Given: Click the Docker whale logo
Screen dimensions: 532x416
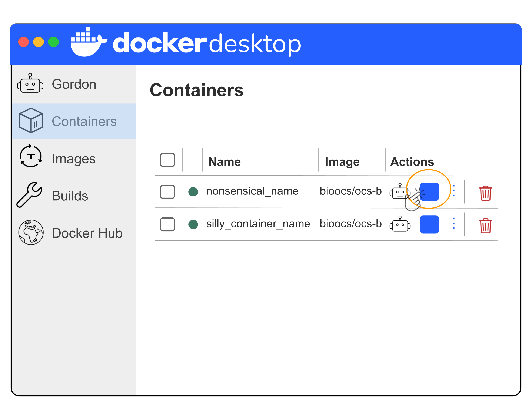Looking at the screenshot, I should click(x=89, y=42).
